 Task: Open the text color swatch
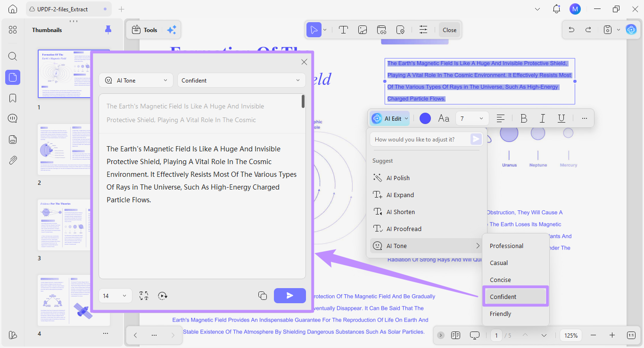point(425,118)
